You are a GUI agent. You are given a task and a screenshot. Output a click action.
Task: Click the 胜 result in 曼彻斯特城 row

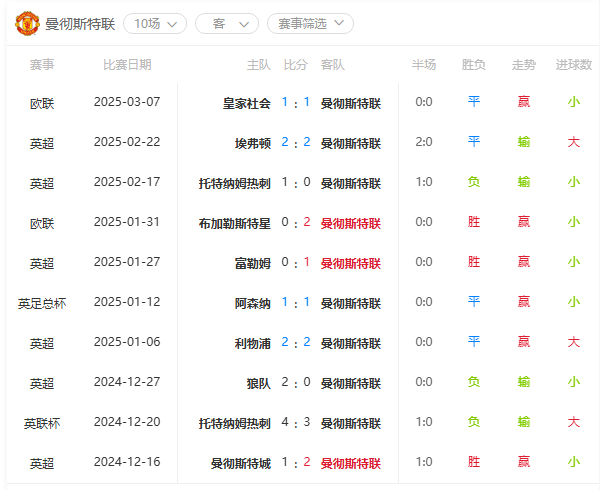click(x=474, y=462)
